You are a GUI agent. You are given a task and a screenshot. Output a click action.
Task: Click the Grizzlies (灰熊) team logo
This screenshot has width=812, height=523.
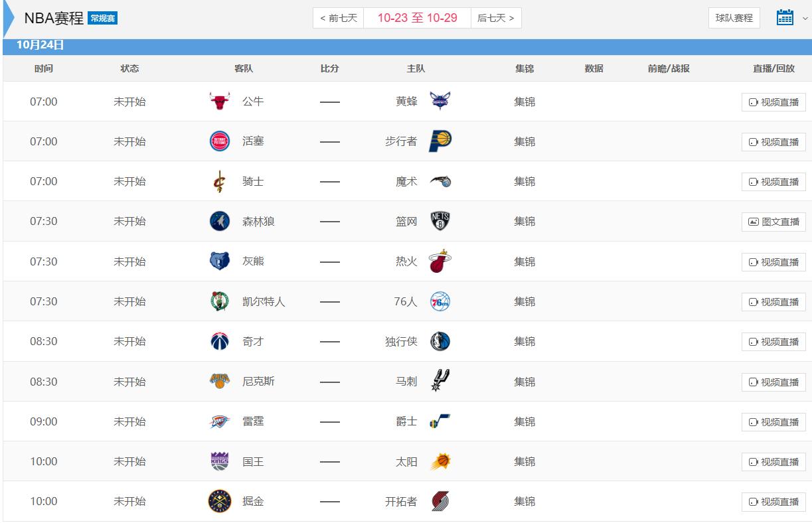[x=220, y=261]
